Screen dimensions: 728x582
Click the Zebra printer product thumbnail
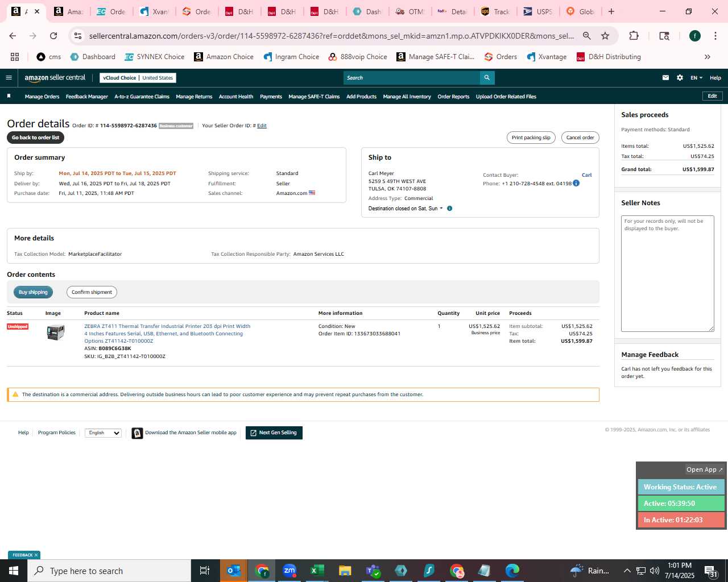56,332
